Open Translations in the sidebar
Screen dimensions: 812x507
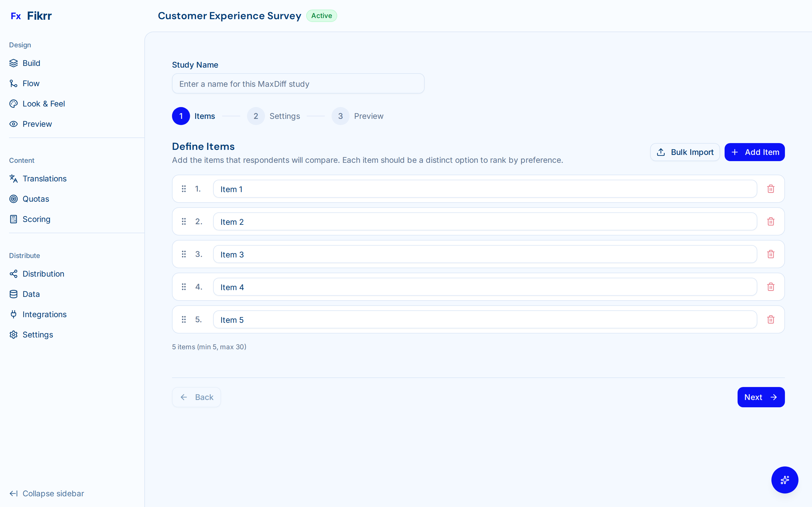click(44, 179)
